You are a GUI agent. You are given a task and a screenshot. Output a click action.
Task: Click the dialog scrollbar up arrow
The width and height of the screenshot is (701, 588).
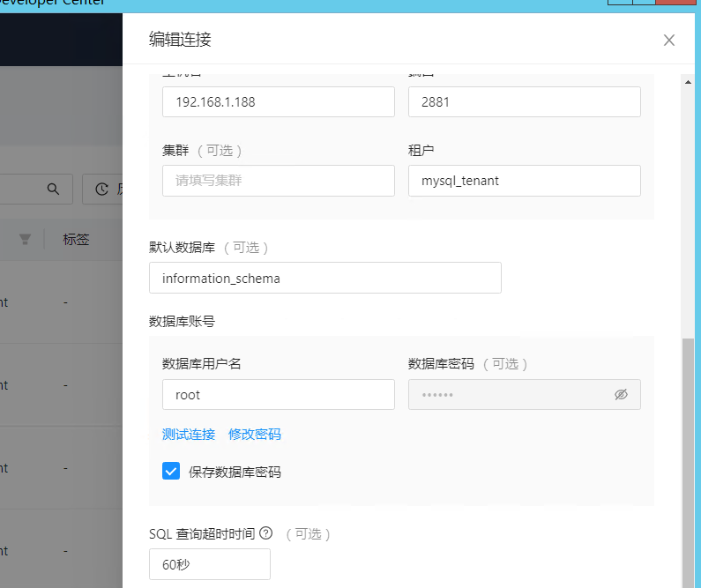pyautogui.click(x=689, y=81)
